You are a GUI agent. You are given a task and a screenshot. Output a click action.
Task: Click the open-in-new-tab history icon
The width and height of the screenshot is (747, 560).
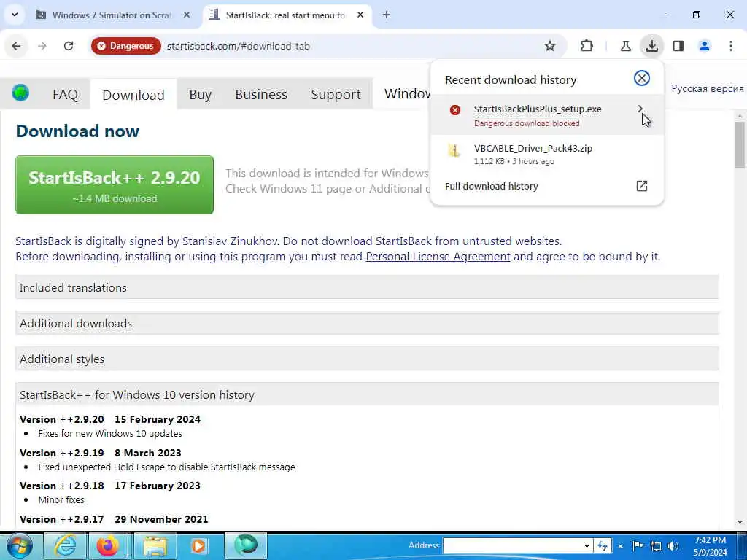pyautogui.click(x=642, y=186)
